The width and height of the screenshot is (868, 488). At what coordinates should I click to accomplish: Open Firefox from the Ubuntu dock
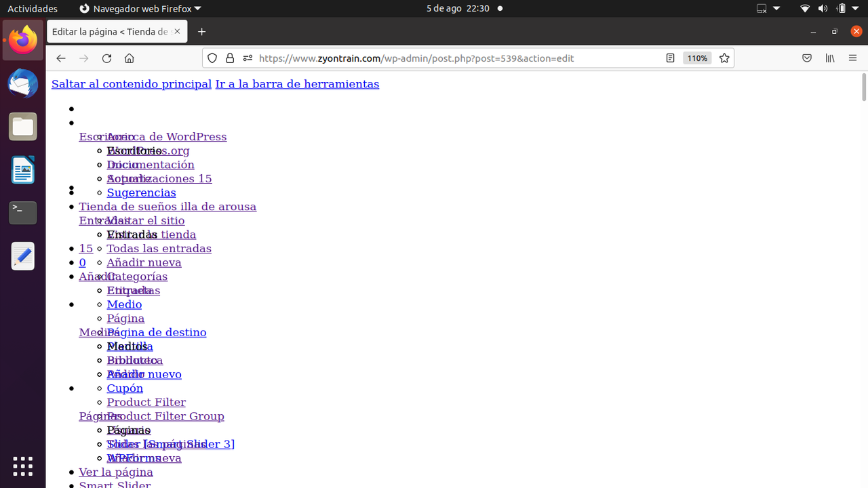[23, 41]
